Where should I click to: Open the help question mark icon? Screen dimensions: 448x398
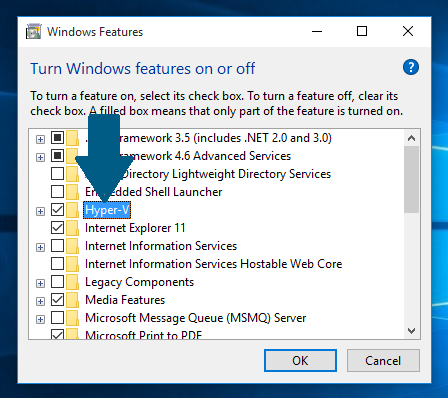(411, 67)
